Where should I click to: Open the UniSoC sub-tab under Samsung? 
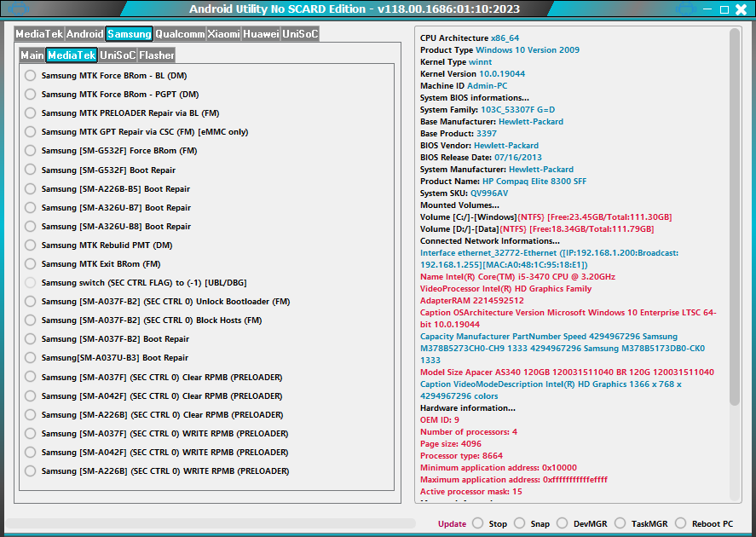(118, 55)
